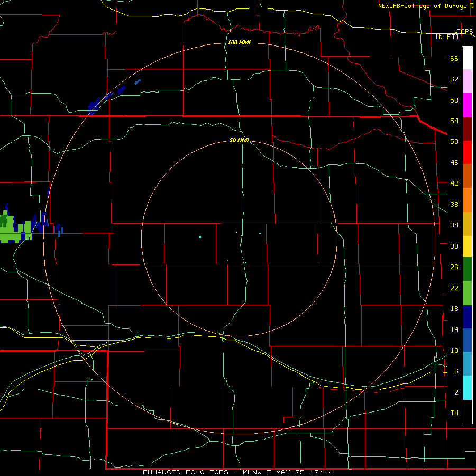Click the '100 NMI' range ring label
476x476 pixels.
239,42
